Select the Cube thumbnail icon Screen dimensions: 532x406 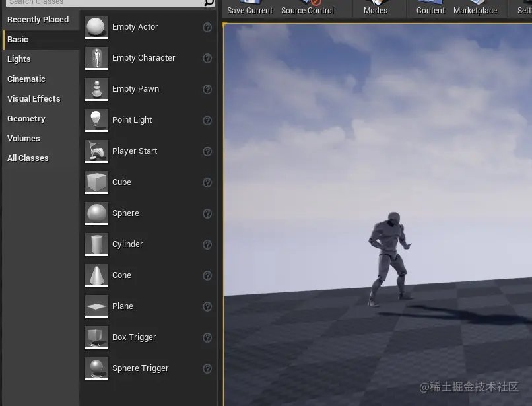(96, 182)
